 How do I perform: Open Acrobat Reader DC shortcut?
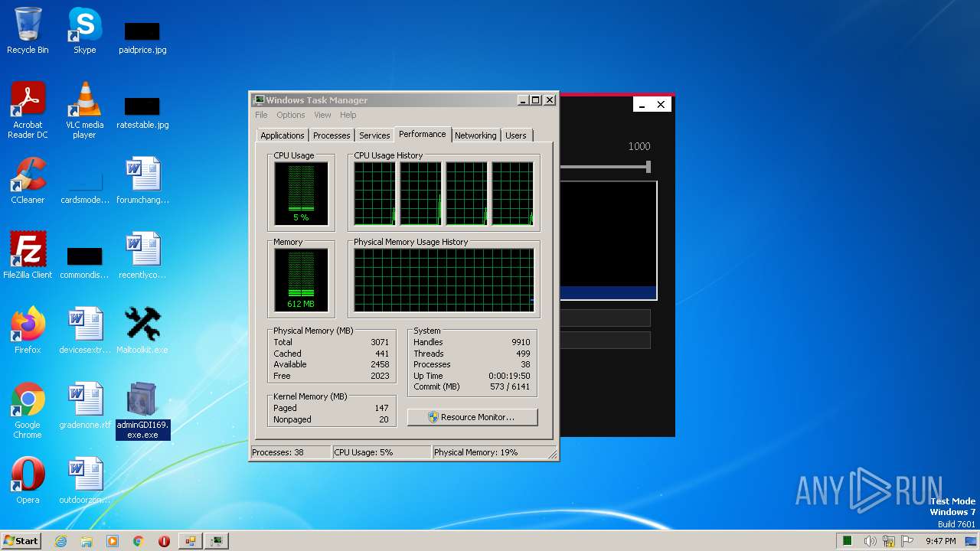point(28,109)
